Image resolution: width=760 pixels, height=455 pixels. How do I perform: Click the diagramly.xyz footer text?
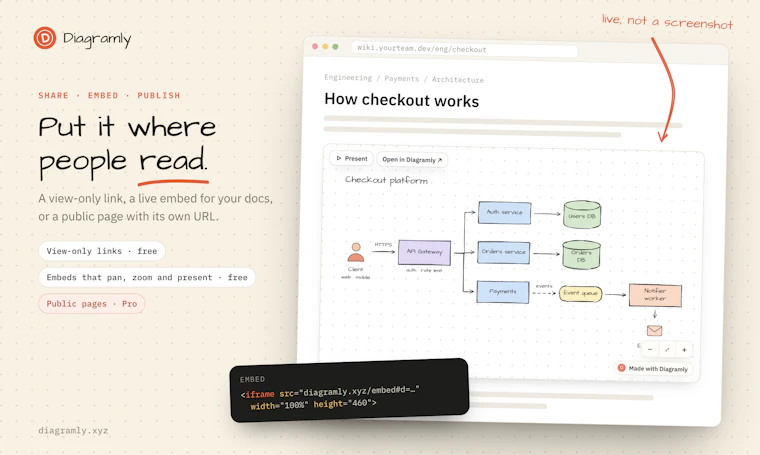[73, 430]
